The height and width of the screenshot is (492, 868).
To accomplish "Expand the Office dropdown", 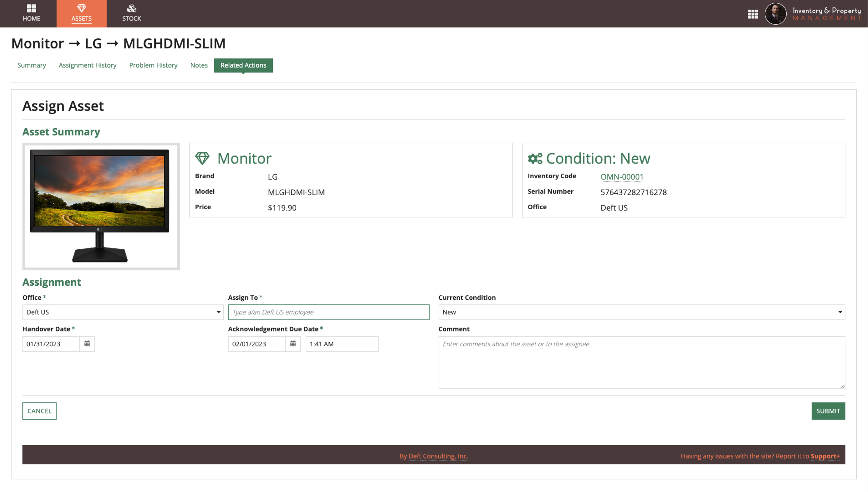I will [123, 312].
